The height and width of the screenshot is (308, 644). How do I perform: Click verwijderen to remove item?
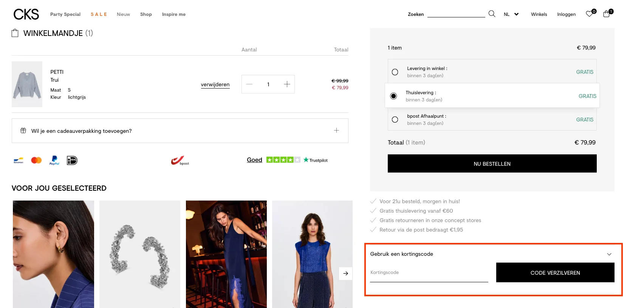(x=215, y=84)
